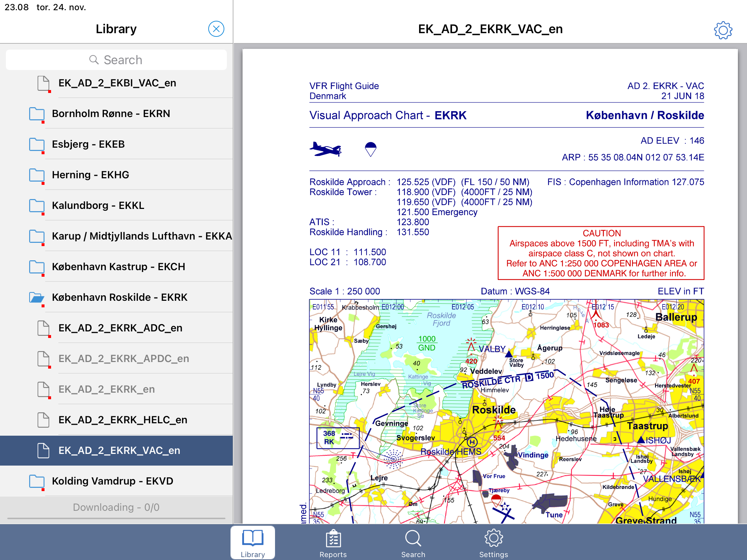Click the date 'tor. 24. nov.' in status bar
Screen dimensions: 747x560
[x=61, y=7]
